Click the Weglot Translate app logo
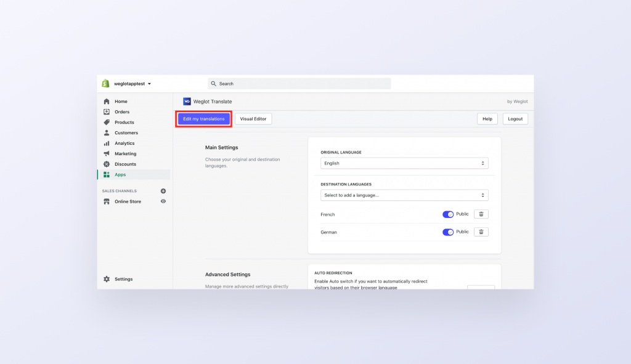631x364 pixels. coord(187,102)
